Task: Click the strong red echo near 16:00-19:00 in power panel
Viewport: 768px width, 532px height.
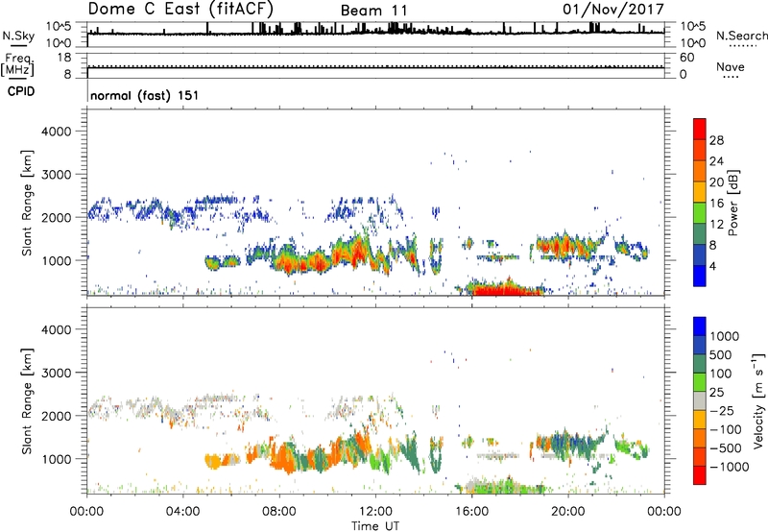Action: pos(505,289)
